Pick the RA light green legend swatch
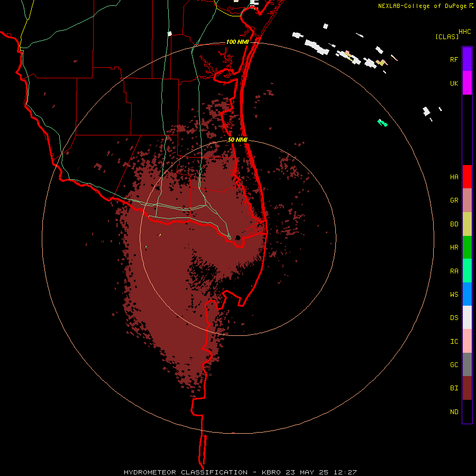This screenshot has height=476, width=476. (x=467, y=271)
